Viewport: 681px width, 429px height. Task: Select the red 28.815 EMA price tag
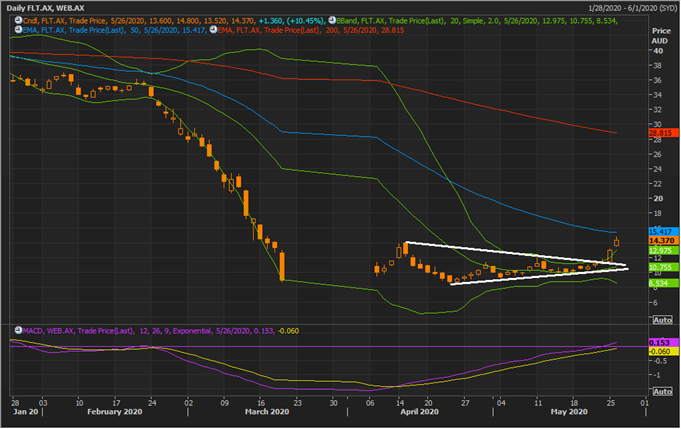[663, 133]
